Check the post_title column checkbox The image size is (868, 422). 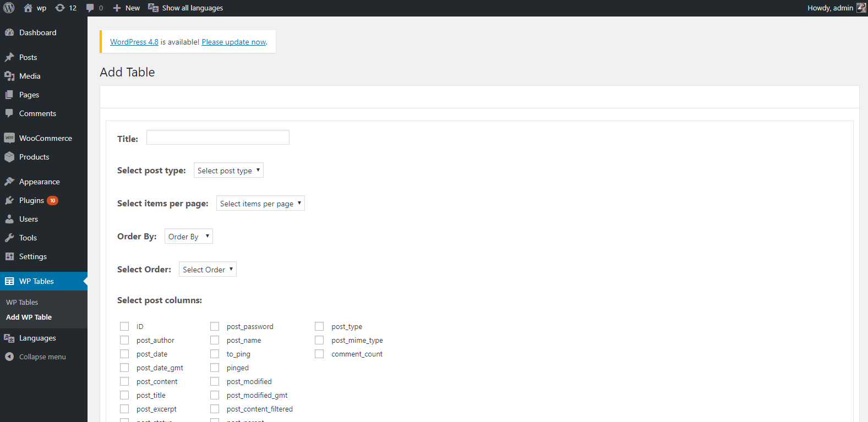pos(124,395)
